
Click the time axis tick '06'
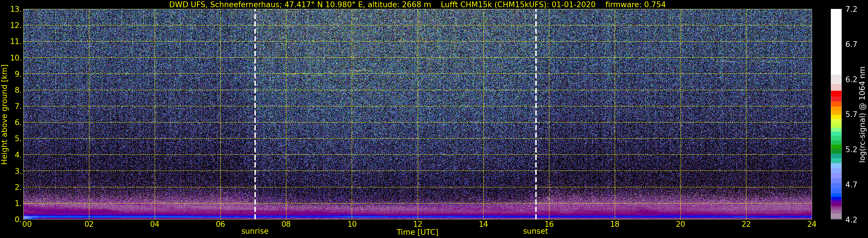[x=220, y=224]
